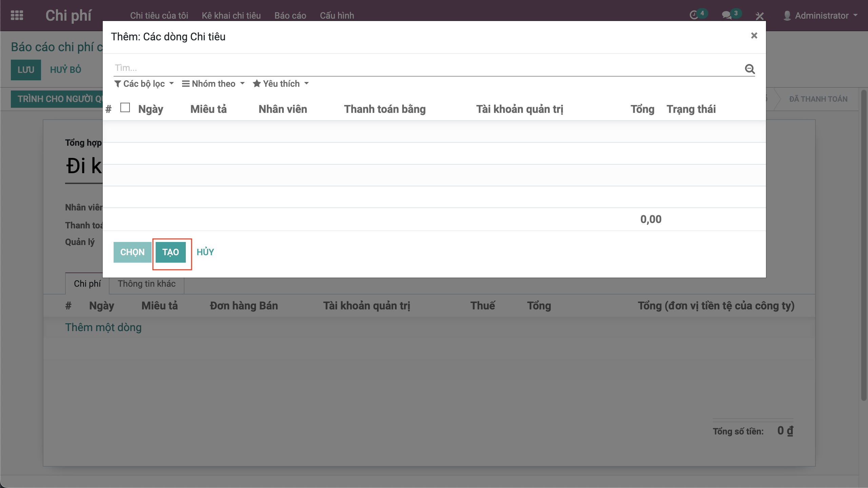Expand the Yêu thích favorites dropdown
The image size is (868, 488).
(281, 84)
